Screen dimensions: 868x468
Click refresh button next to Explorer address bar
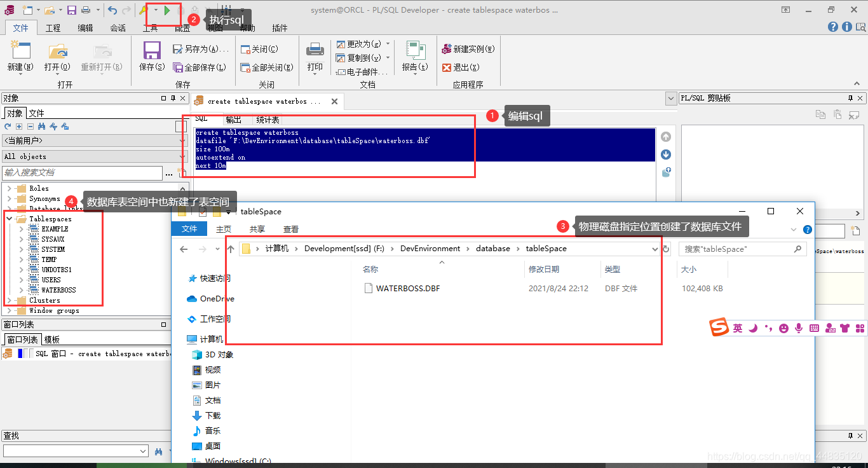point(666,249)
